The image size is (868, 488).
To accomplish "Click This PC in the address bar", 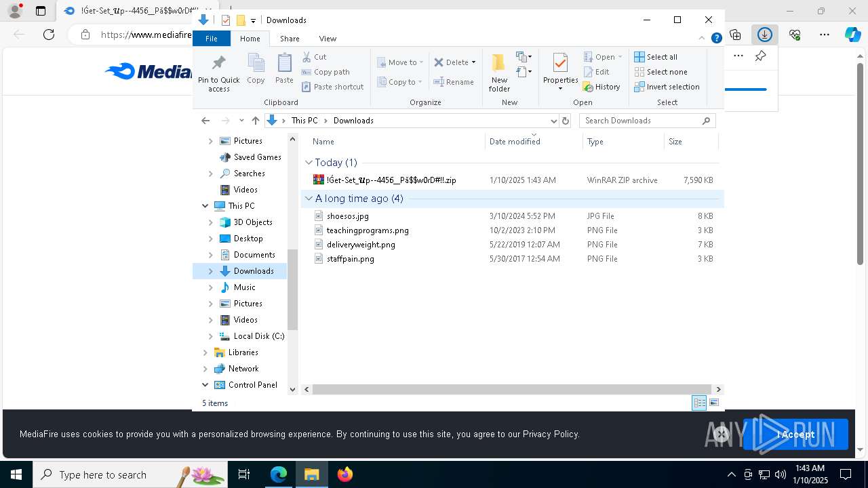I will tap(304, 121).
